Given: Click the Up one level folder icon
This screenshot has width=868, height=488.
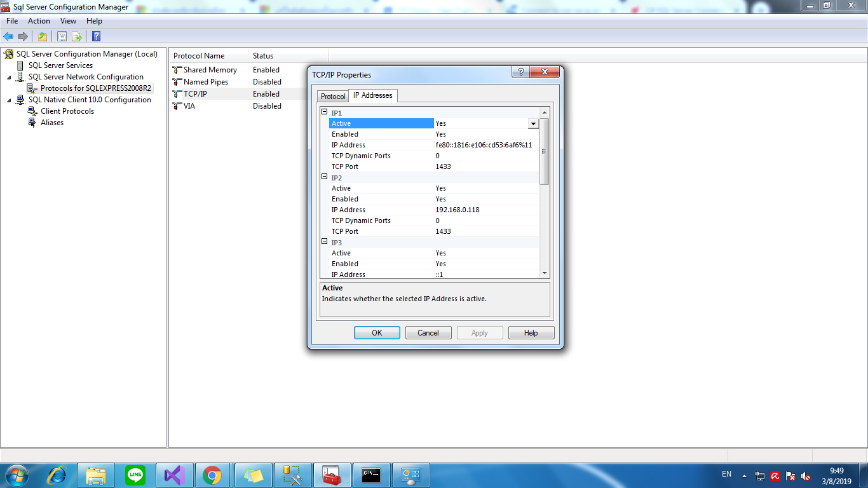Looking at the screenshot, I should [x=43, y=36].
